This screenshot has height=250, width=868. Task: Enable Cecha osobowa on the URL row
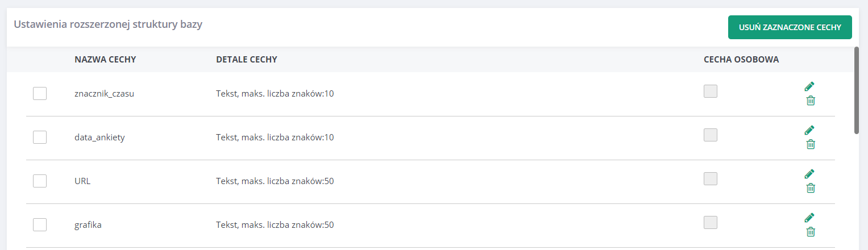point(711,179)
